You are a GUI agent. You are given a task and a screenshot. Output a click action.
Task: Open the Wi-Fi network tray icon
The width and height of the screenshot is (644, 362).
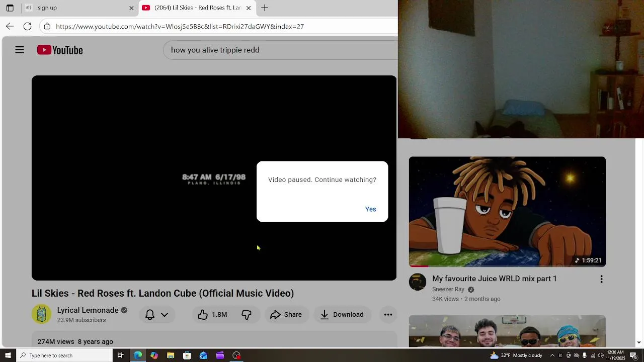593,355
